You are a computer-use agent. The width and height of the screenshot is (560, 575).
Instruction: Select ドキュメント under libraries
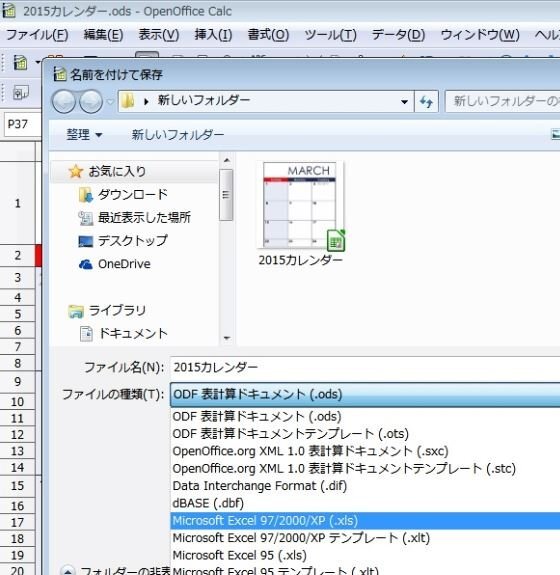(x=133, y=334)
